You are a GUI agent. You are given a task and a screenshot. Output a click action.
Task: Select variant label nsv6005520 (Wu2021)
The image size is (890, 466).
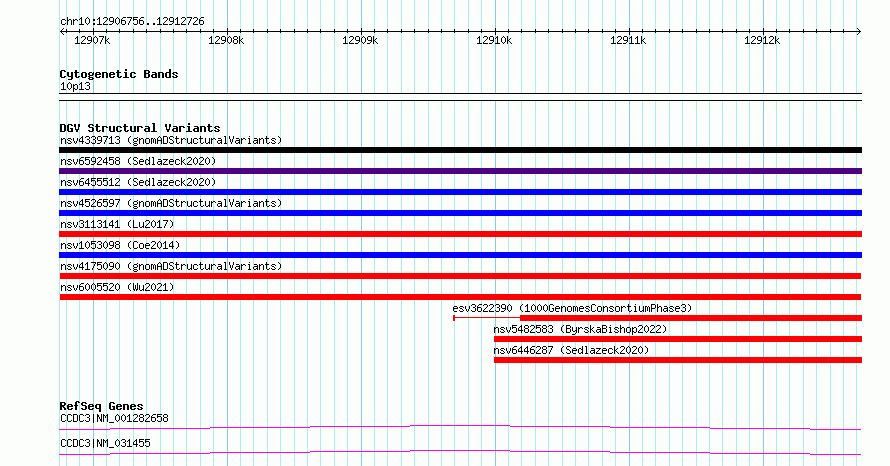click(x=117, y=287)
